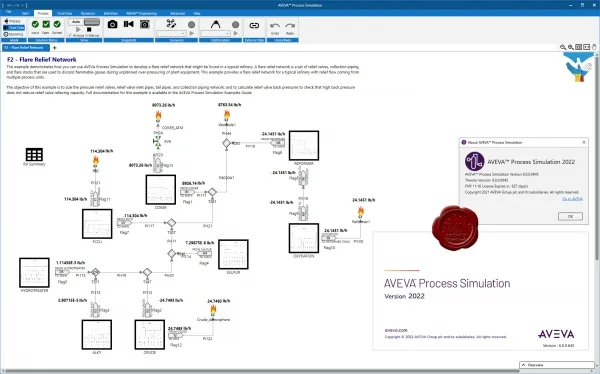Click the fit-to-window canvas icon
The image size is (600, 374).
click(x=579, y=47)
